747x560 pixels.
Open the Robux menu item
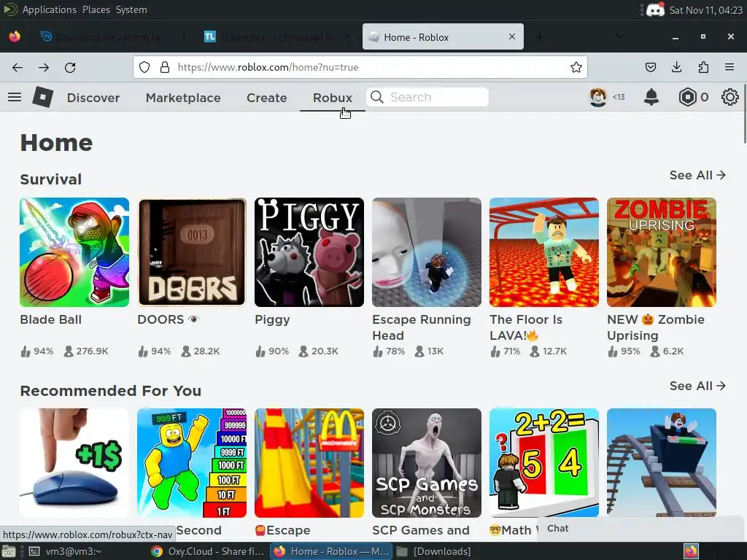point(333,98)
